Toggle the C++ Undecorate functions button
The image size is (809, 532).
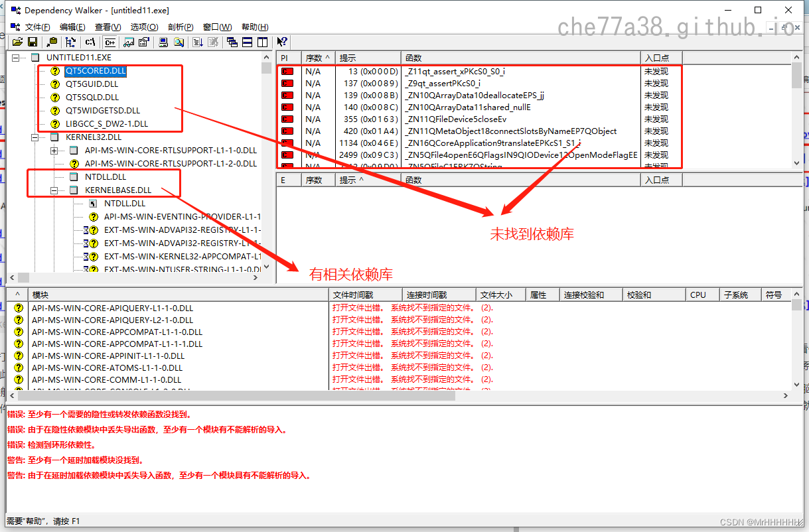click(110, 42)
